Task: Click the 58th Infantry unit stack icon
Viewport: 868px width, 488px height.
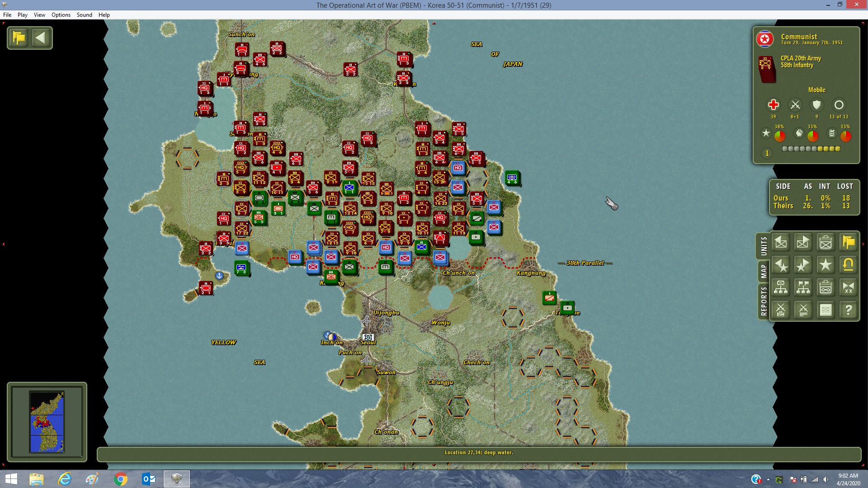Action: click(x=766, y=69)
